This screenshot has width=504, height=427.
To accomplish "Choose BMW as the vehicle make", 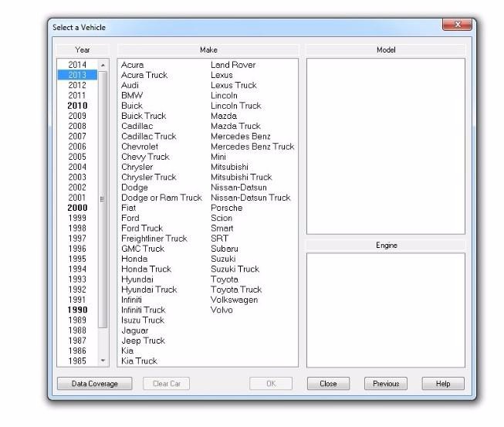I will 132,96.
